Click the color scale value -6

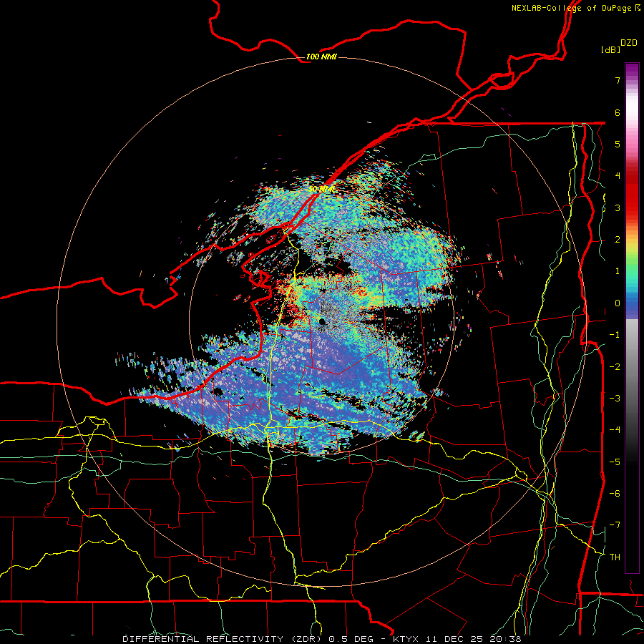coord(615,493)
